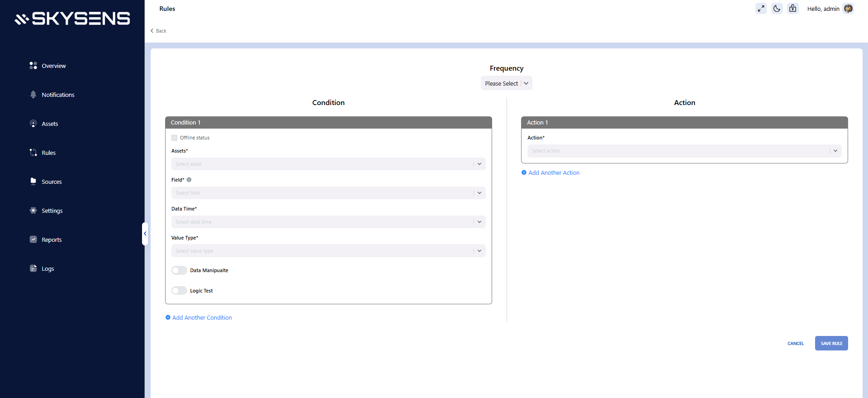Click Add Another Condition link
This screenshot has width=868, height=398.
tap(202, 317)
